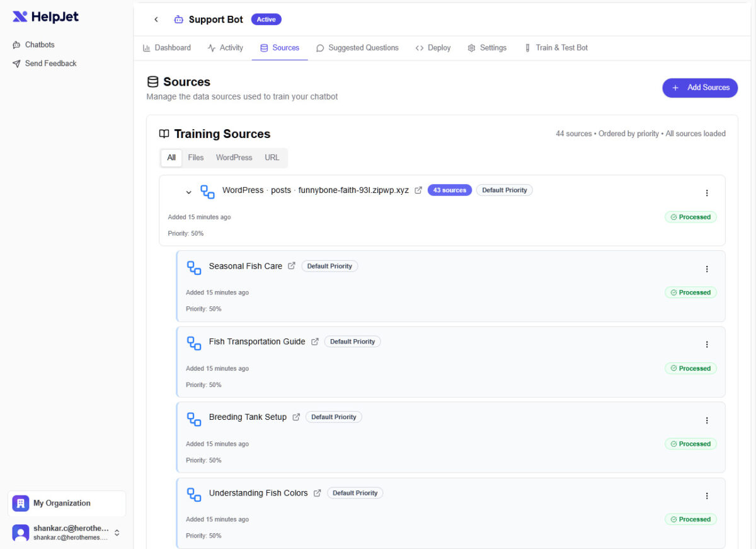Open the Understanding Fish Colors external link
This screenshot has width=756, height=549.
[318, 493]
